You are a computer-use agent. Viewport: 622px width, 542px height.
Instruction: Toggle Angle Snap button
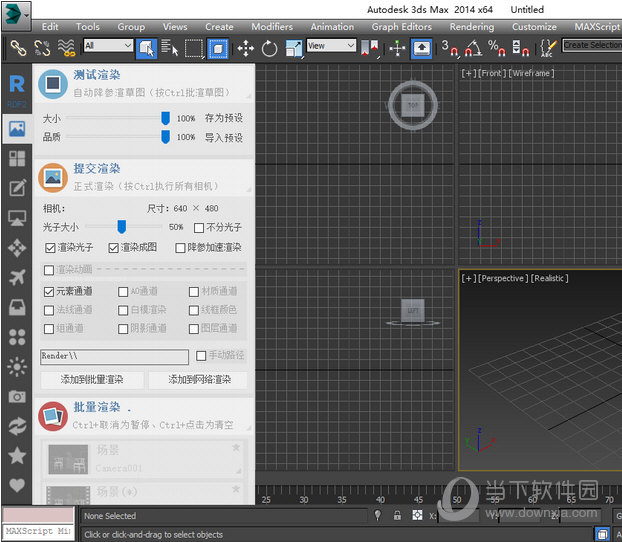pyautogui.click(x=473, y=48)
